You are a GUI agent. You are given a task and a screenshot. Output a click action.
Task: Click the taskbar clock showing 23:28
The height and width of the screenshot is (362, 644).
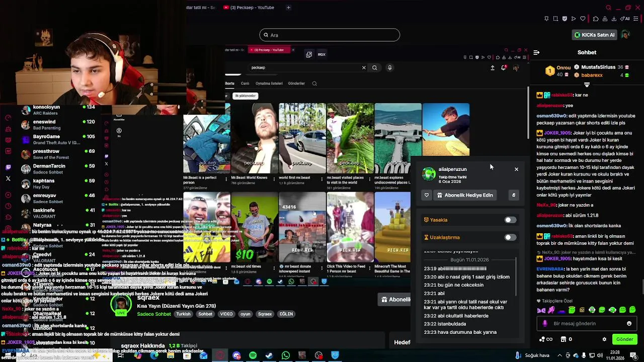(x=615, y=355)
